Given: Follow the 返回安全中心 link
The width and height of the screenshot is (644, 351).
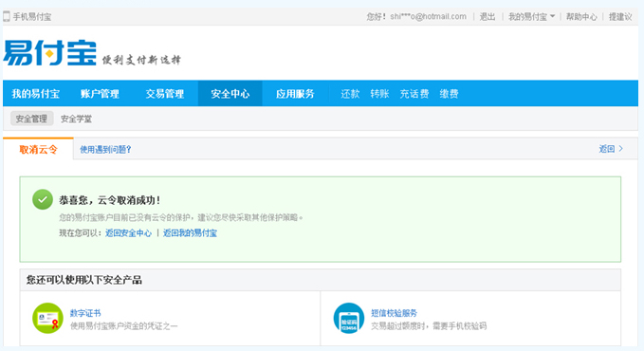Looking at the screenshot, I should pyautogui.click(x=128, y=233).
